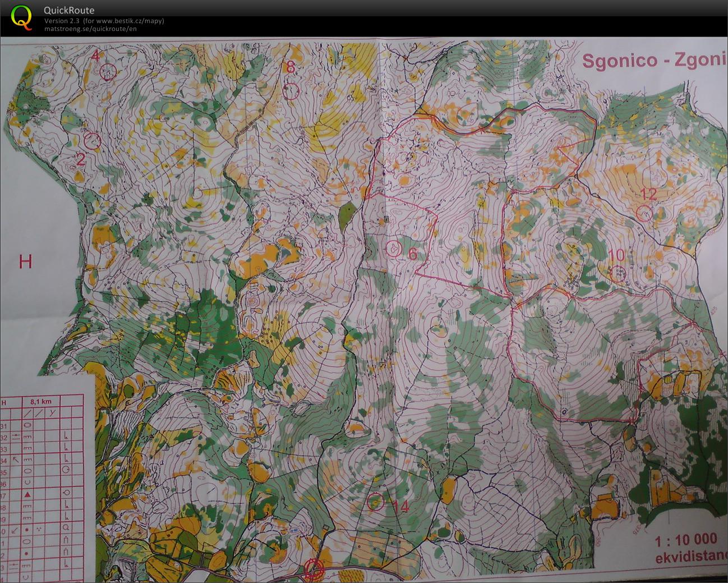The height and width of the screenshot is (583, 728).
Task: Click the QuickRoute logo icon
Action: pyautogui.click(x=21, y=17)
